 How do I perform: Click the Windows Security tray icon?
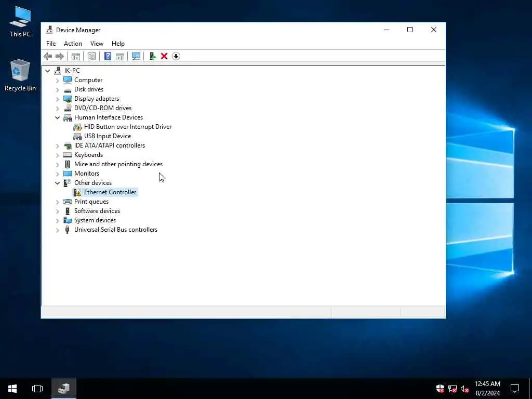coord(440,389)
